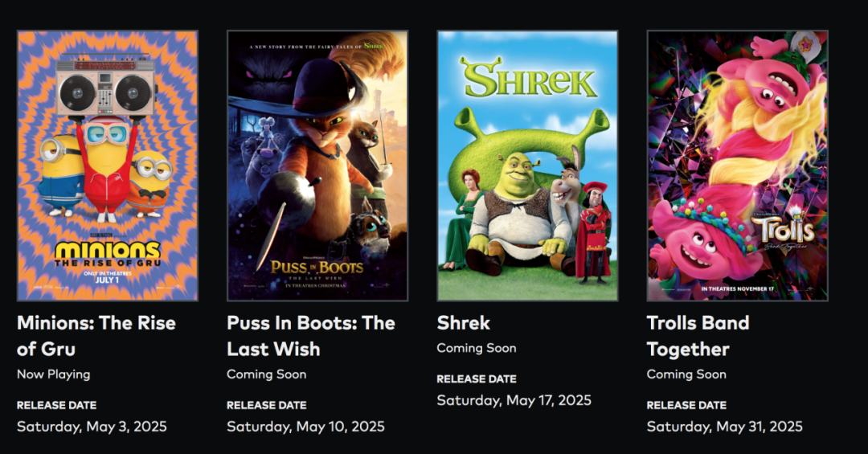Click the boombox on the Minions poster

105,85
